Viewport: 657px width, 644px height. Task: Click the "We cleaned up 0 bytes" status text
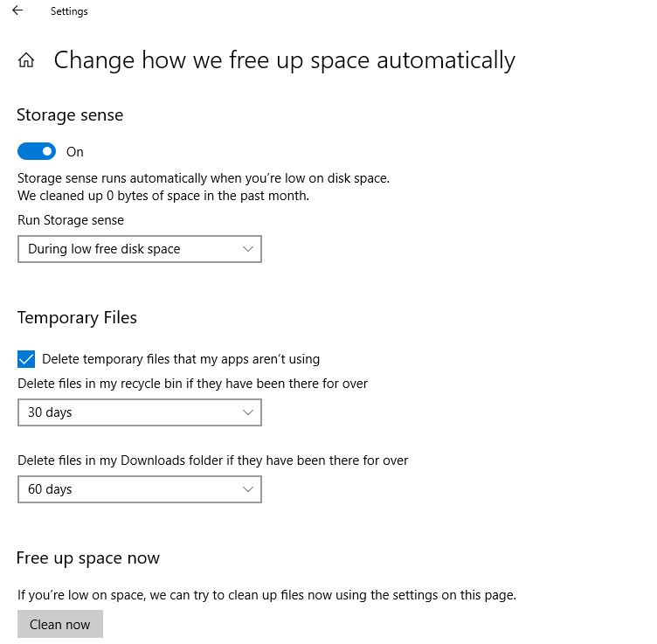click(x=163, y=196)
